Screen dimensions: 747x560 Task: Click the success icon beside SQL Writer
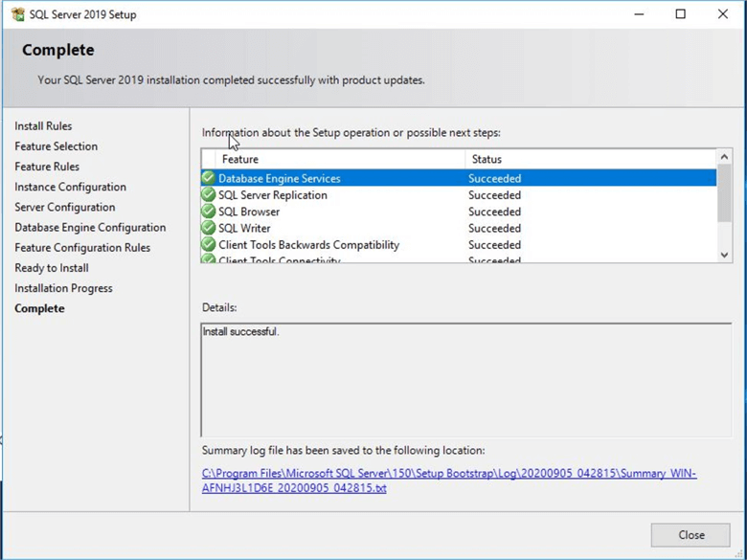tap(208, 228)
